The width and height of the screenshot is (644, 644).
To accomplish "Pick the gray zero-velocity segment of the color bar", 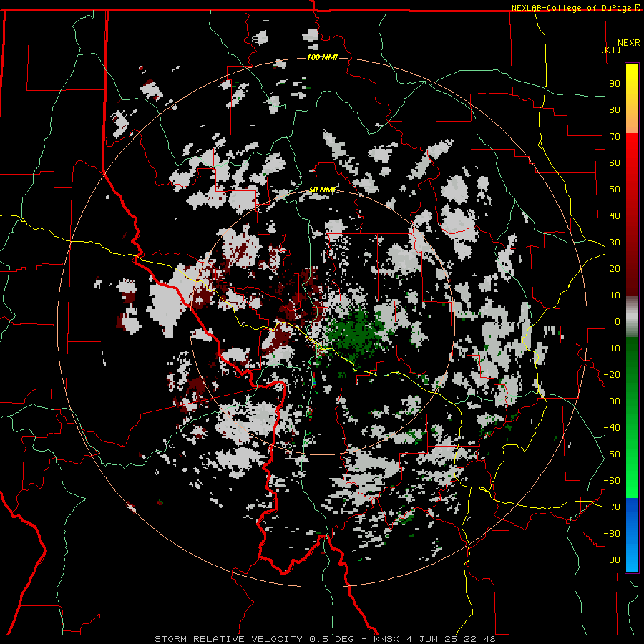I will coord(632,316).
